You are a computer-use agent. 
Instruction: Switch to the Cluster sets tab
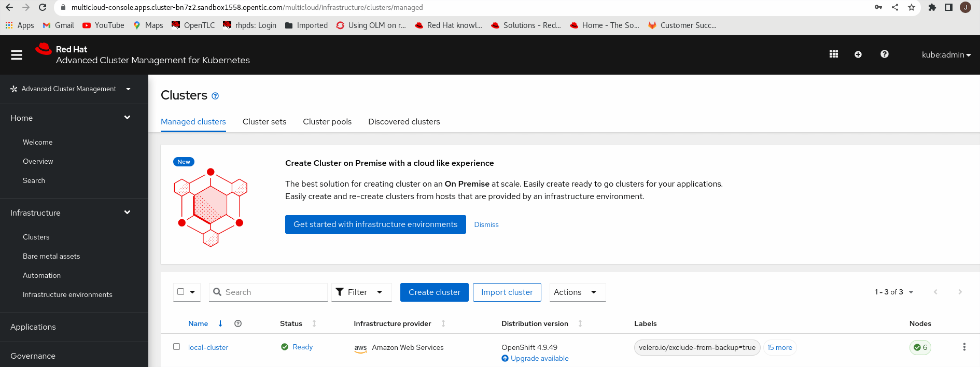click(x=264, y=122)
